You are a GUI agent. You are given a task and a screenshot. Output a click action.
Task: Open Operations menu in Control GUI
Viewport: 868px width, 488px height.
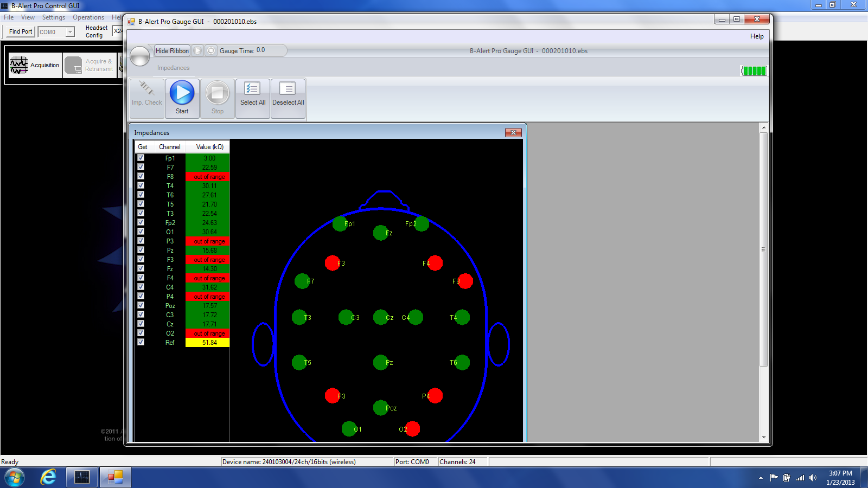pyautogui.click(x=88, y=17)
